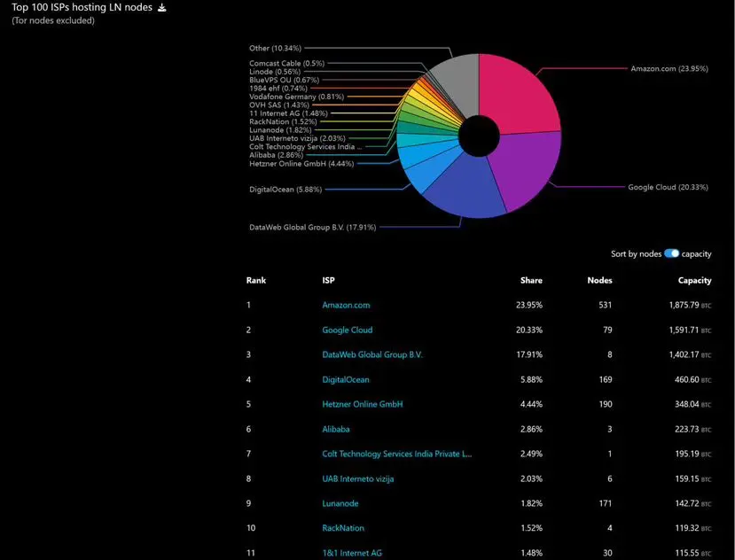Click the UAB Interneto vizija (2.03%) label
735x560 pixels.
point(297,138)
